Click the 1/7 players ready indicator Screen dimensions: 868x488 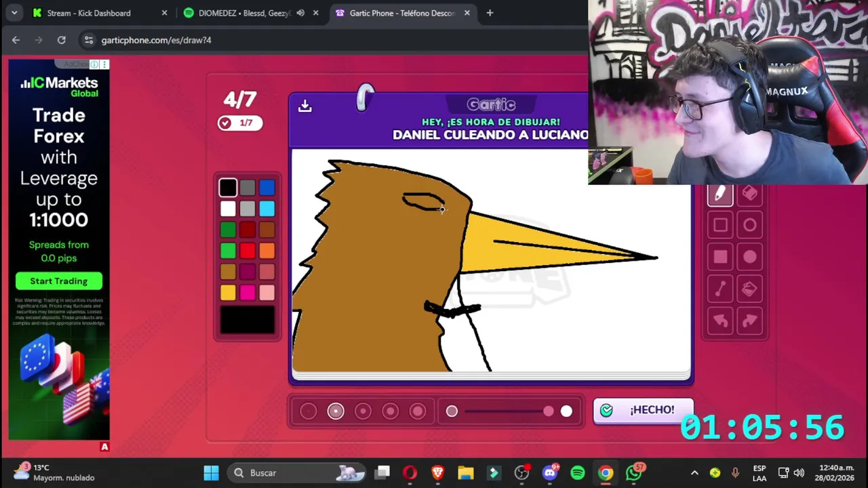tap(240, 123)
